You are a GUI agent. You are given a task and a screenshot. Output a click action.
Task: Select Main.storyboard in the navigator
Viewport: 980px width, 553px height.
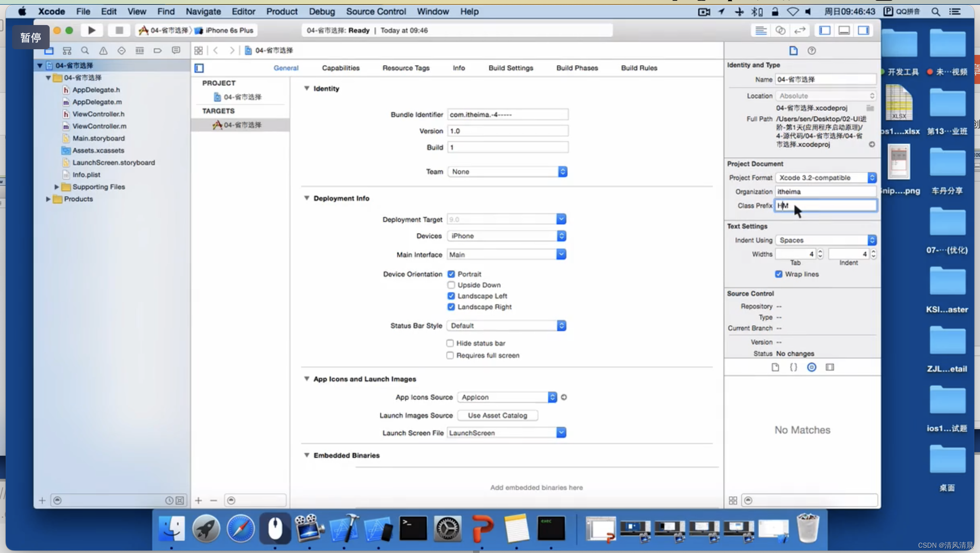tap(98, 138)
